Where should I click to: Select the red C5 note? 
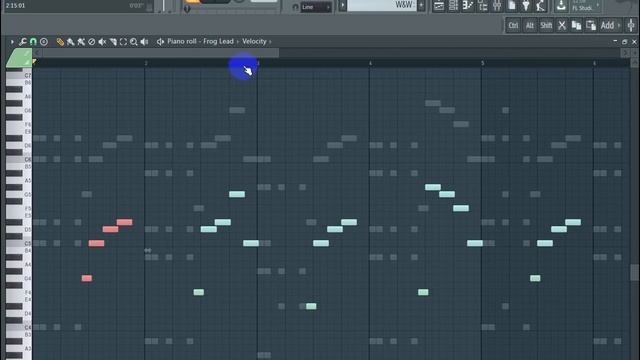pos(96,243)
